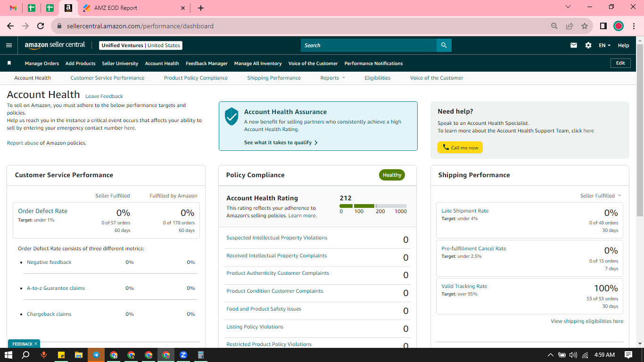The height and width of the screenshot is (362, 644).
Task: Open File Explorer from the taskbar
Action: pos(79,355)
